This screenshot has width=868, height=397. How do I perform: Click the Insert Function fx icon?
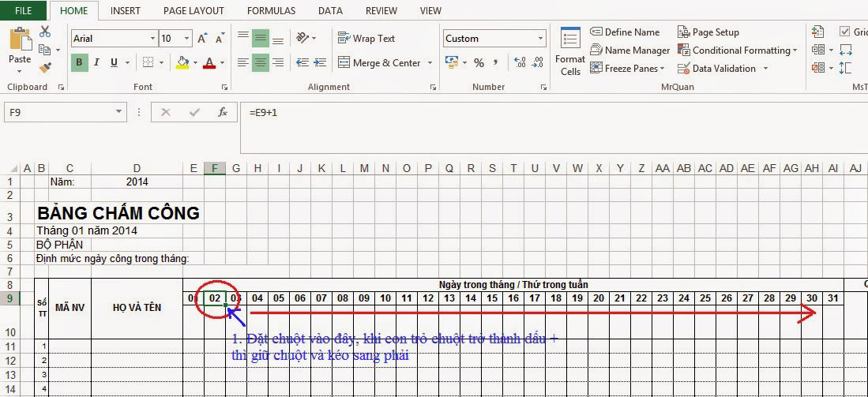(223, 112)
